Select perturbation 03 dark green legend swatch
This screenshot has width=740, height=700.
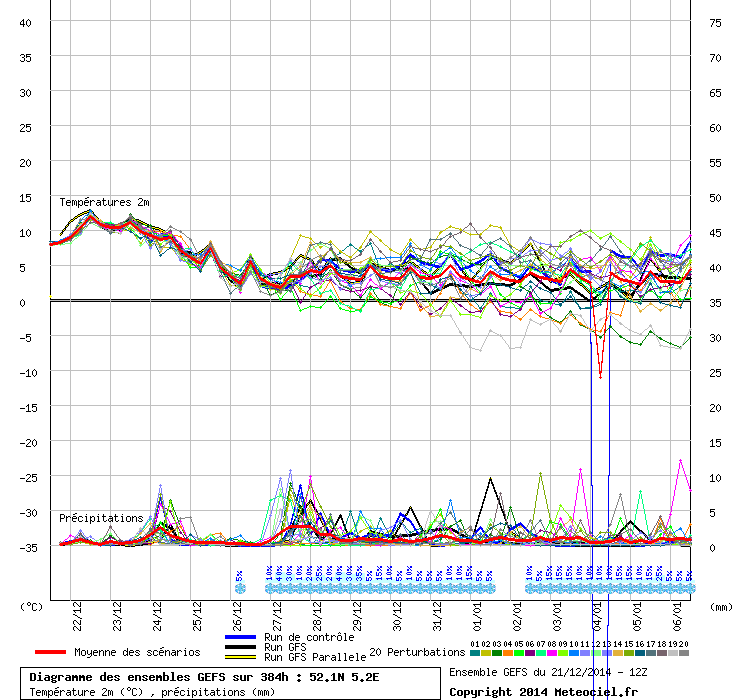point(496,653)
